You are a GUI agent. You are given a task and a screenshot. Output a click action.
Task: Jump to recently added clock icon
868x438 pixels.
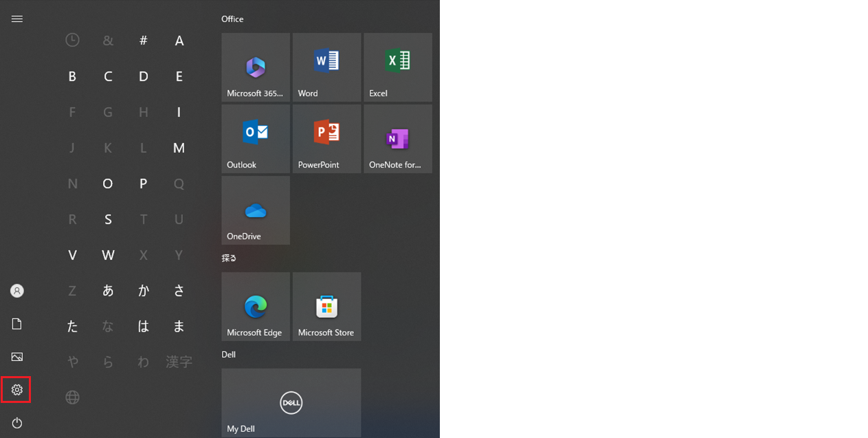(x=72, y=41)
